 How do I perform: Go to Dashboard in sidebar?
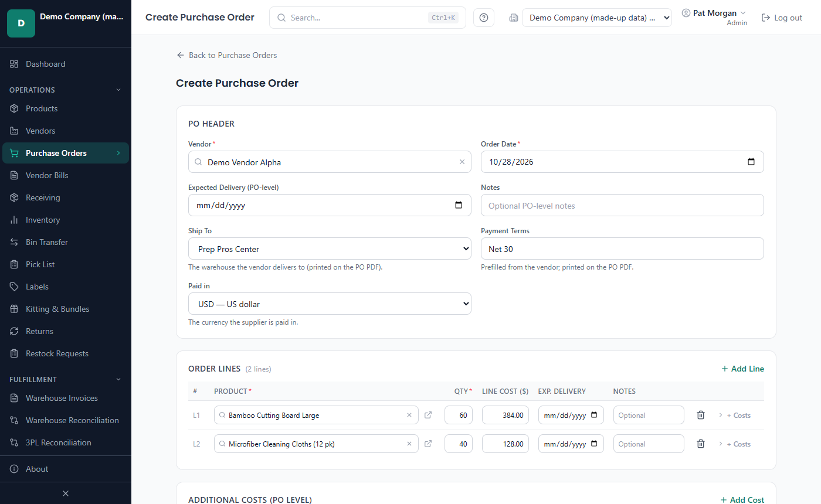(66, 64)
